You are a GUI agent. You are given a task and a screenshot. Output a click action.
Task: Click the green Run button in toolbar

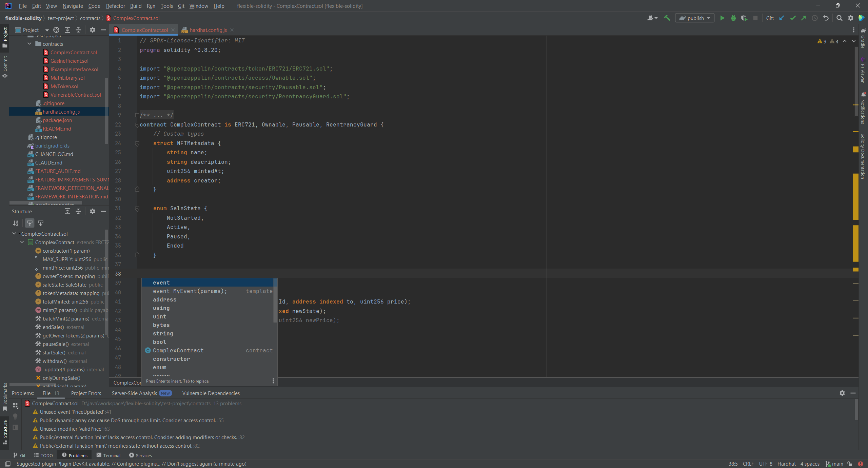(722, 18)
